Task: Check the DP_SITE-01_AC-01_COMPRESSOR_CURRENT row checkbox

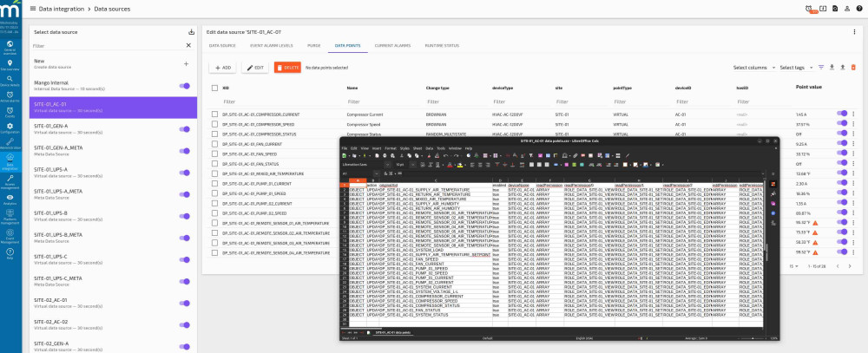Action: tap(214, 114)
